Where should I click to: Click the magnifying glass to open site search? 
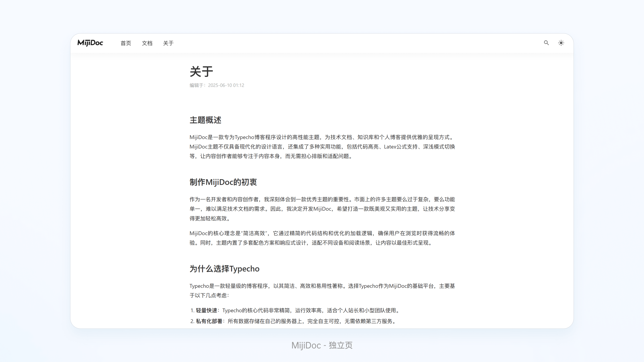click(x=547, y=43)
